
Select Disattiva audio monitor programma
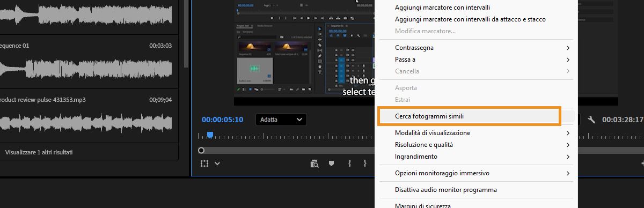coord(477,190)
